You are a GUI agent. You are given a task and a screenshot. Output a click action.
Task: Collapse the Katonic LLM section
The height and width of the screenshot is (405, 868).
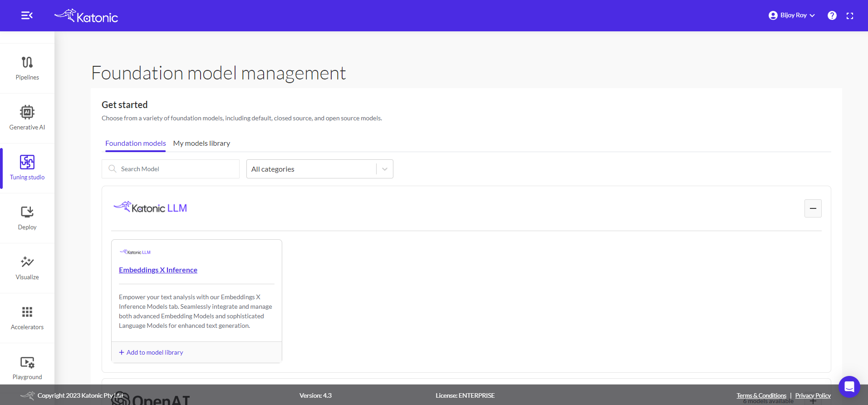coord(813,208)
